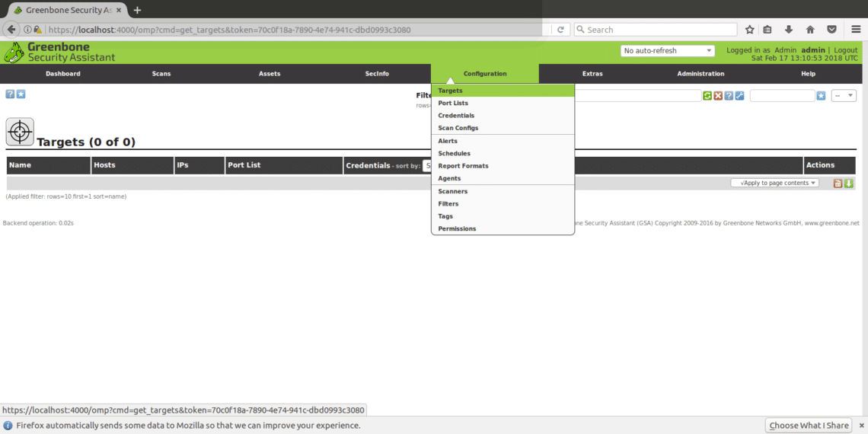
Task: Click the New Target star icon
Action: 21,94
